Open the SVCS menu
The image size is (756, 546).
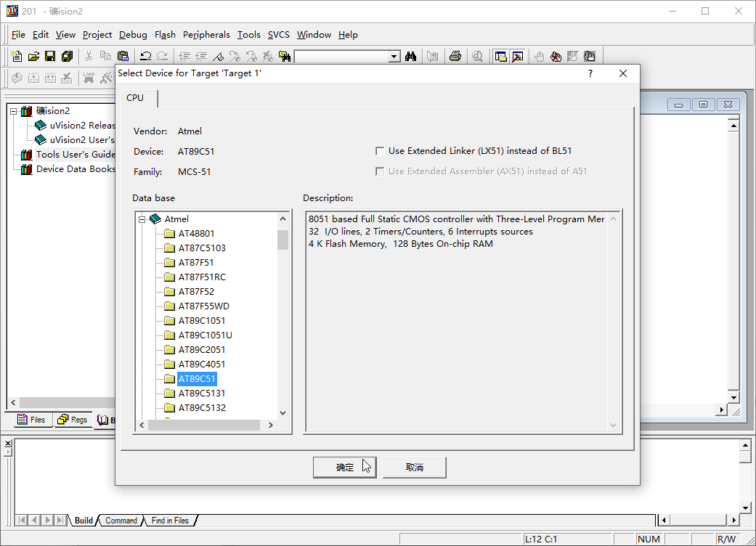coord(279,35)
